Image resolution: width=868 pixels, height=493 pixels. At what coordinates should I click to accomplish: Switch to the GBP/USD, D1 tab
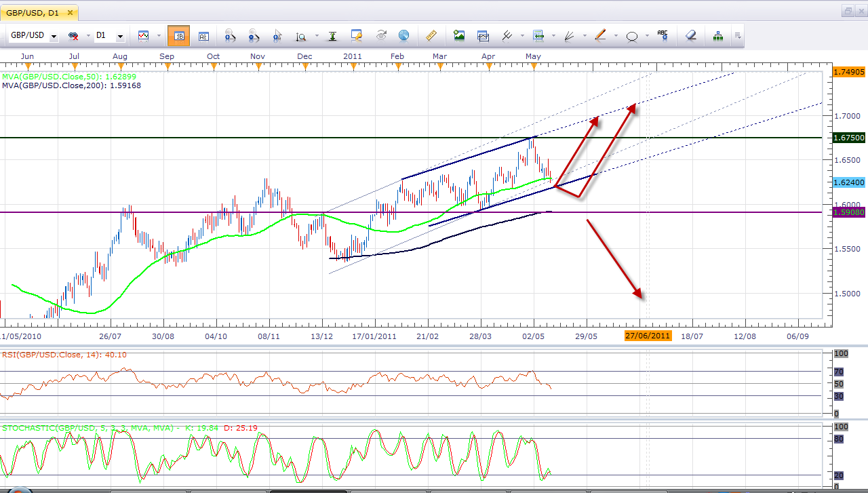(x=40, y=12)
